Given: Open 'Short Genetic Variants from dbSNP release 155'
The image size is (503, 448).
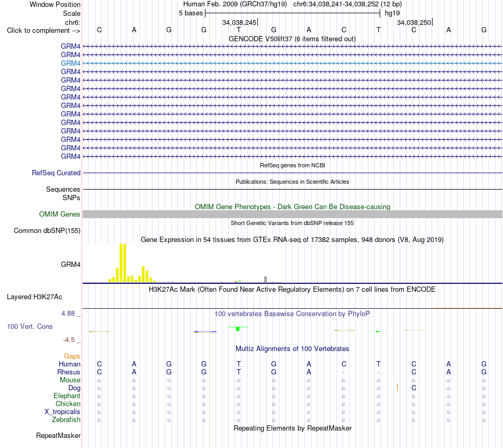Looking at the screenshot, I should tap(292, 223).
